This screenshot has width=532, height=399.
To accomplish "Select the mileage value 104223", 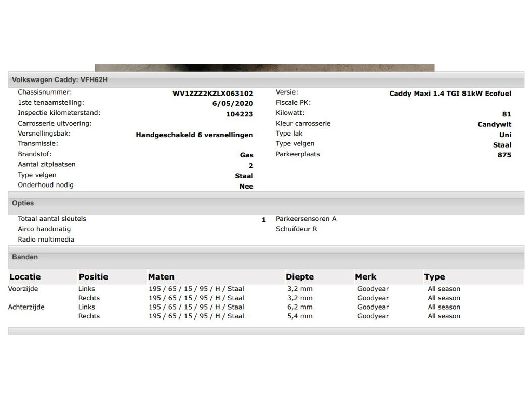I will click(240, 114).
